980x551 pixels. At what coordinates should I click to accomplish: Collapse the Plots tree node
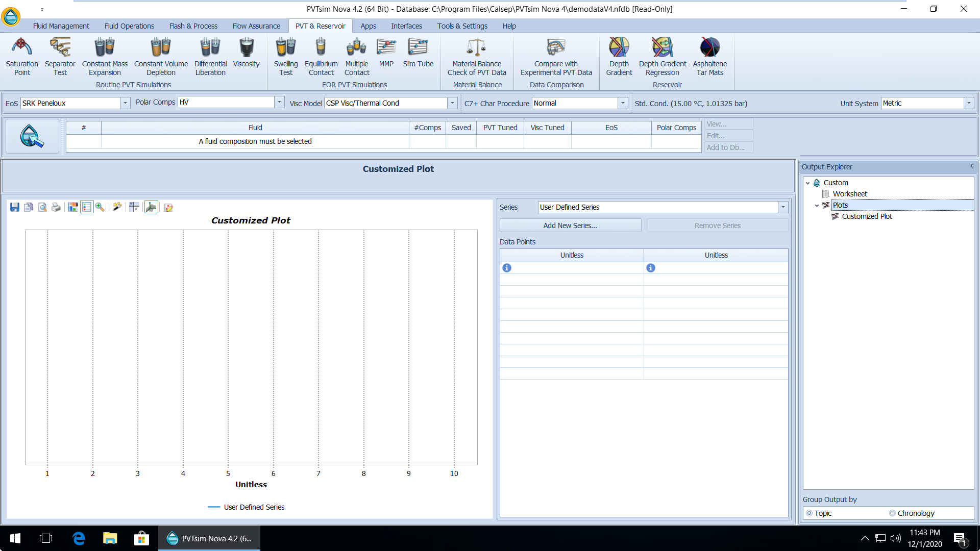coord(817,205)
